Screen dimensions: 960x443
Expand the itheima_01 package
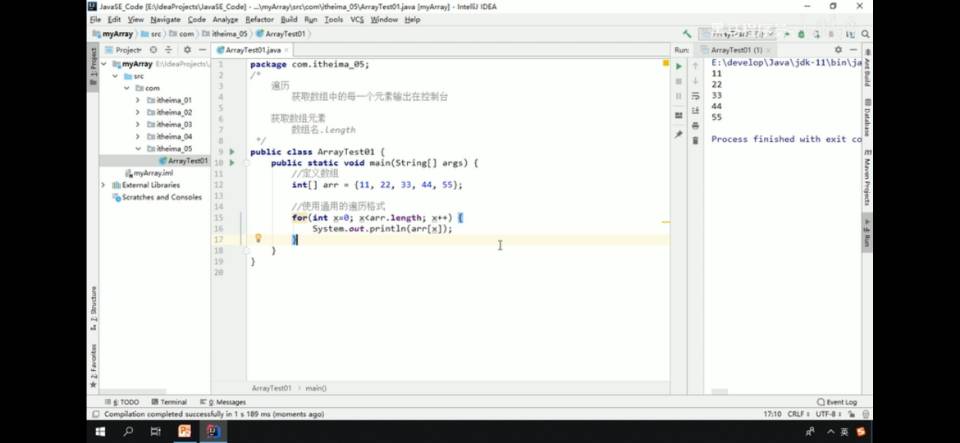138,100
